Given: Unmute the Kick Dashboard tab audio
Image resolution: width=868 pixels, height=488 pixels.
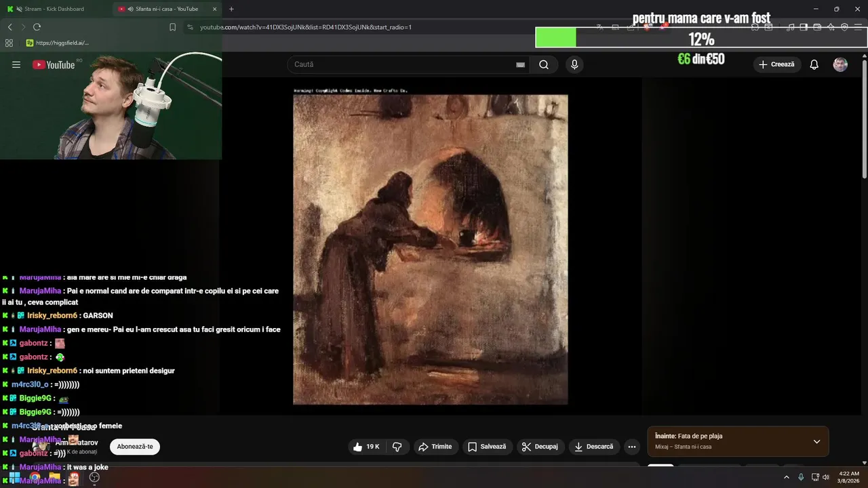Looking at the screenshot, I should [x=19, y=9].
